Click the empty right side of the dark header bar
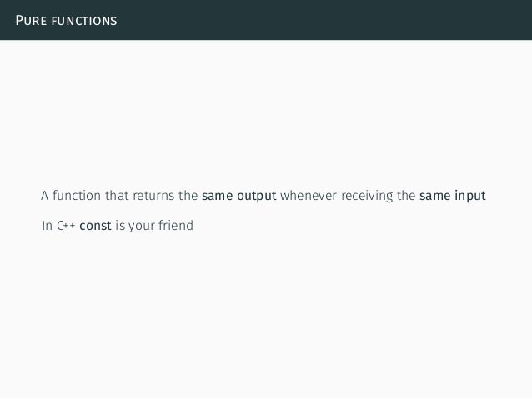 375,19
